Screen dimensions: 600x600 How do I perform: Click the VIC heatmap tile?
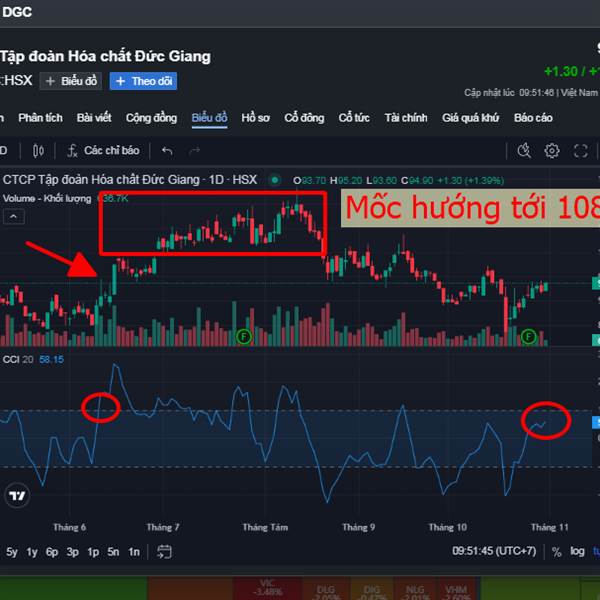pos(267,588)
